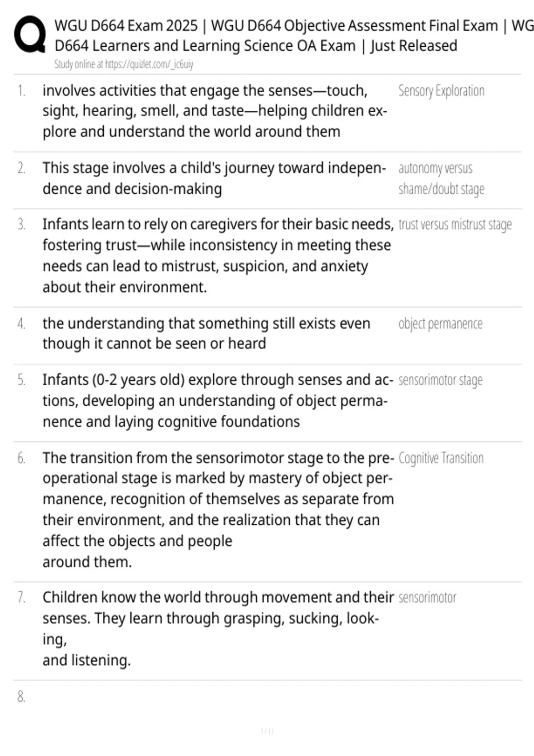This screenshot has height=756, width=534.
Task: Select the autonomy versus shame/doubt stage term
Action: click(x=441, y=179)
